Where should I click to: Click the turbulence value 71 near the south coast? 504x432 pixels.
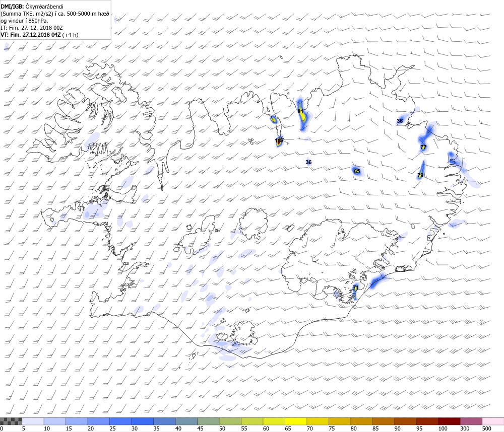pos(355,287)
